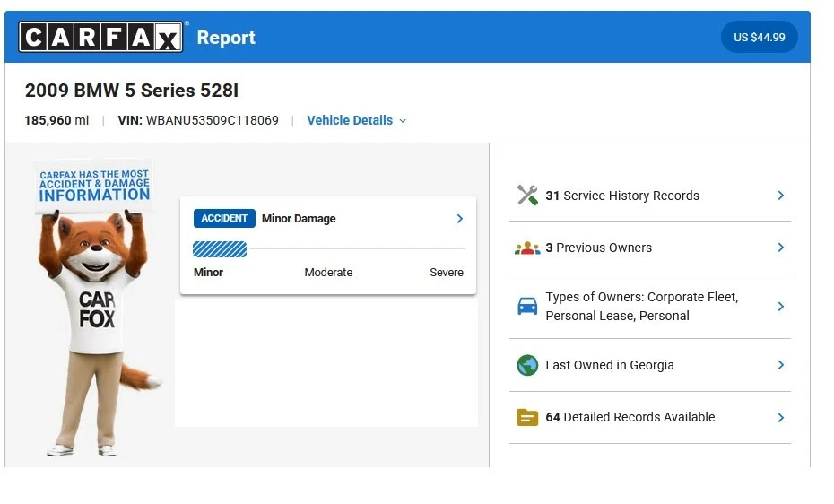Click 31 Service History Records link
This screenshot has height=504, width=834.
click(622, 196)
